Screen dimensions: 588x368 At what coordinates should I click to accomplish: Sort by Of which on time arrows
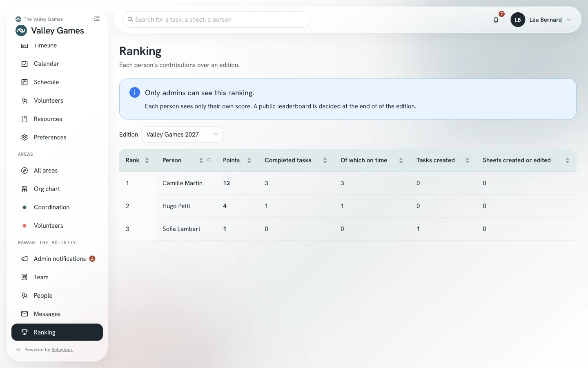click(x=401, y=160)
